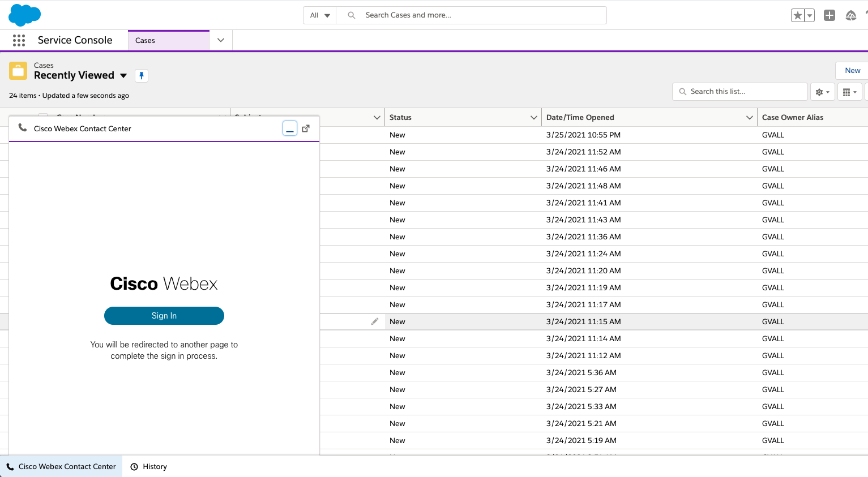Open the Status column actions chevron
This screenshot has width=868, height=477.
pos(533,118)
